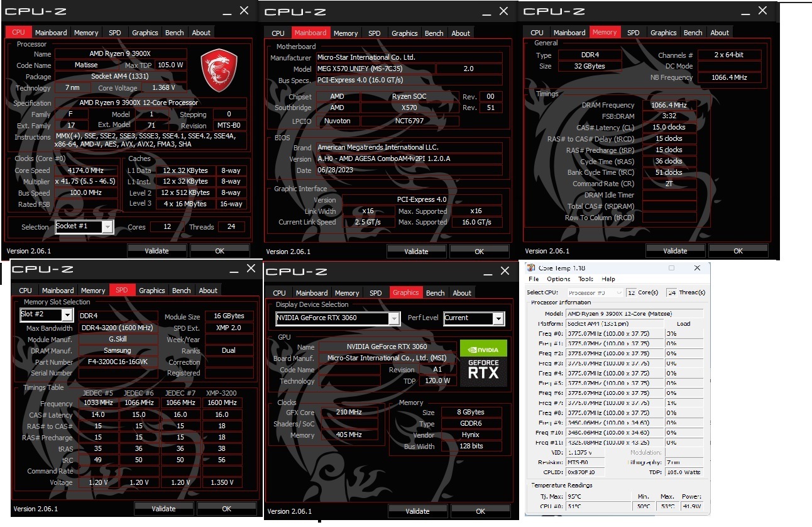Open the Perf Level Current dropdown
The width and height of the screenshot is (812, 527).
click(x=474, y=318)
